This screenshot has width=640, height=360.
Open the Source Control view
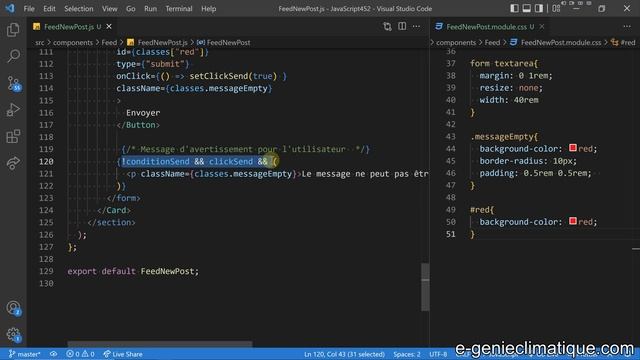pyautogui.click(x=13, y=83)
